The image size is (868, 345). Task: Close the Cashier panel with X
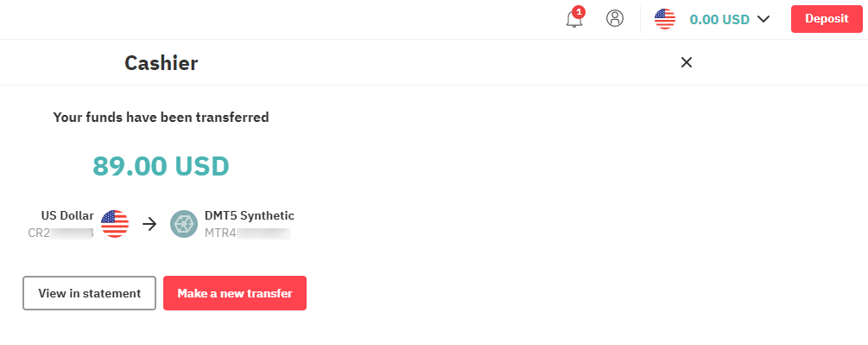click(687, 62)
